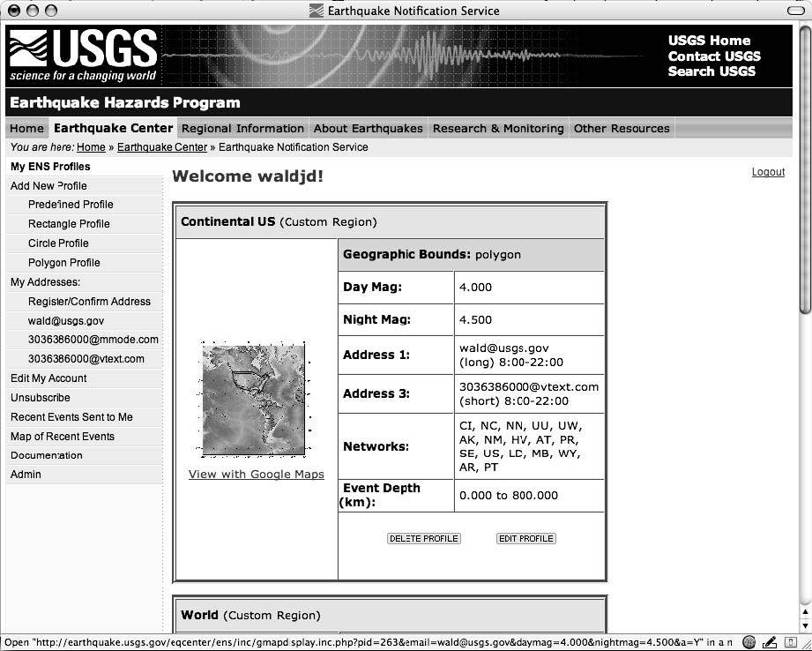Click the My Addresses sidebar label
This screenshot has height=651, width=812.
tap(45, 282)
